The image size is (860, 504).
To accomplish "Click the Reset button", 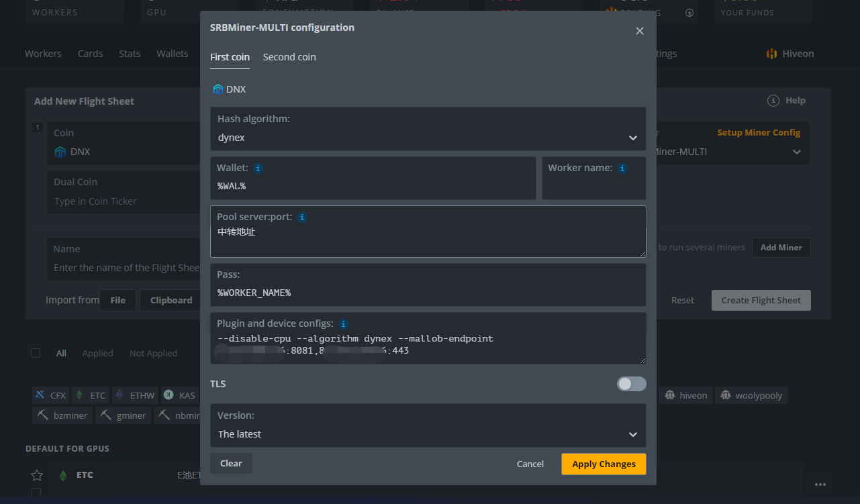I will 683,300.
